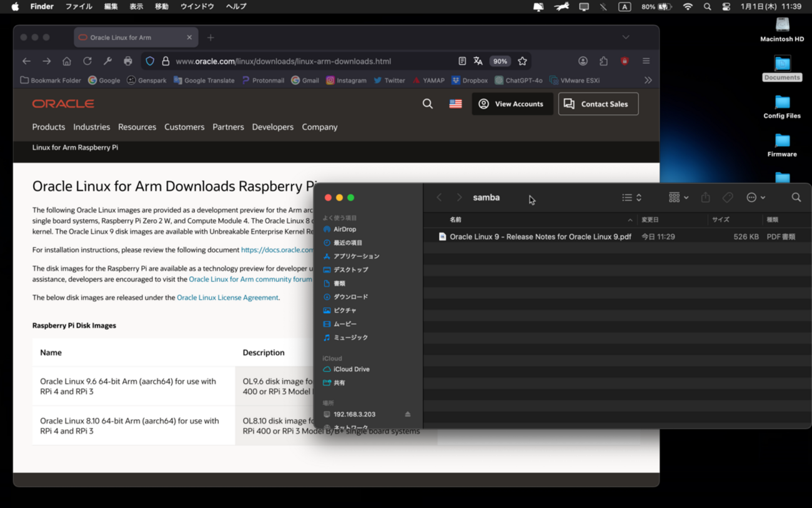The height and width of the screenshot is (508, 812).
Task: Open Oracle Linux License Agreement link
Action: [x=227, y=297]
